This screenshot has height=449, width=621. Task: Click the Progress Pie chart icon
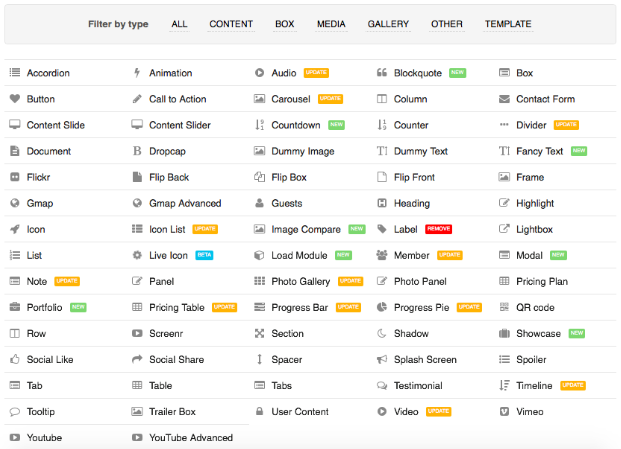click(x=382, y=307)
